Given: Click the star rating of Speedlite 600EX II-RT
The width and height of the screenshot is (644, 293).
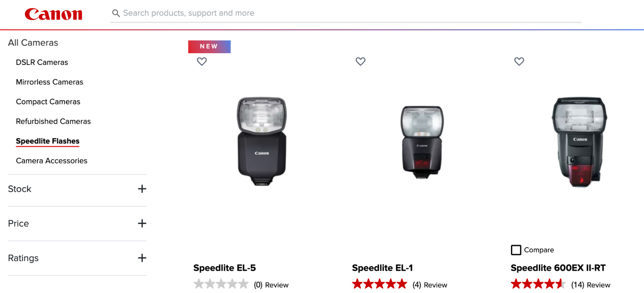Looking at the screenshot, I should 538,284.
